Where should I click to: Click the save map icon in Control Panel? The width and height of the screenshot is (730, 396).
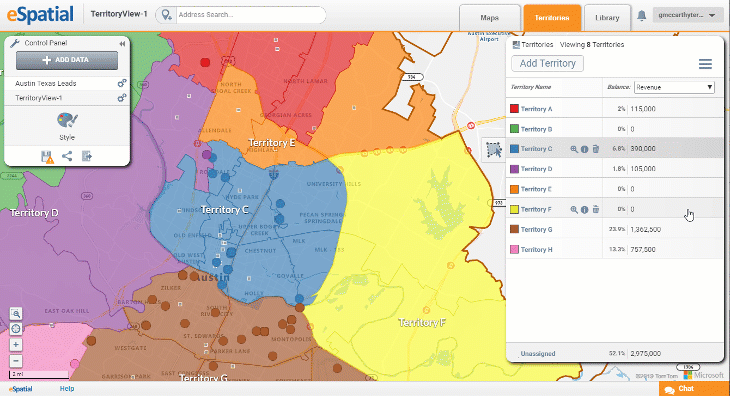click(x=47, y=157)
